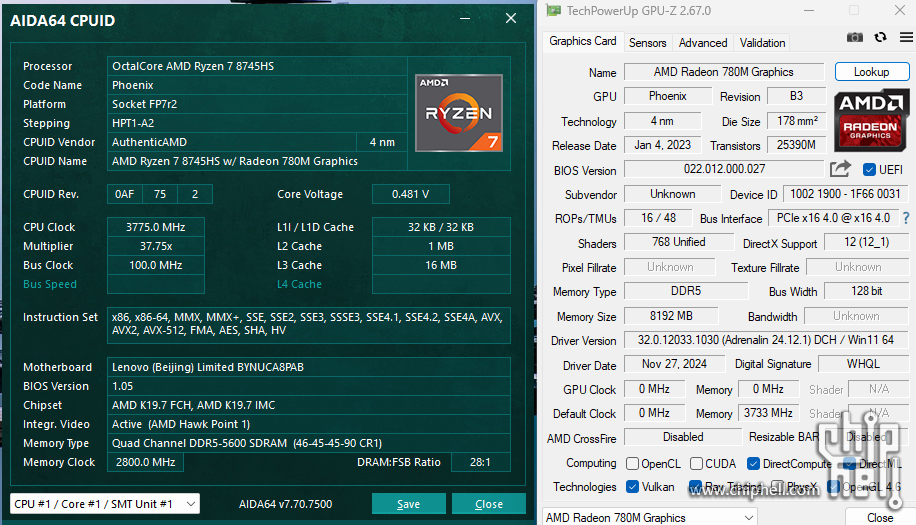Minimize the AIDA64 CPUID window
The height and width of the screenshot is (525, 916).
pyautogui.click(x=465, y=19)
